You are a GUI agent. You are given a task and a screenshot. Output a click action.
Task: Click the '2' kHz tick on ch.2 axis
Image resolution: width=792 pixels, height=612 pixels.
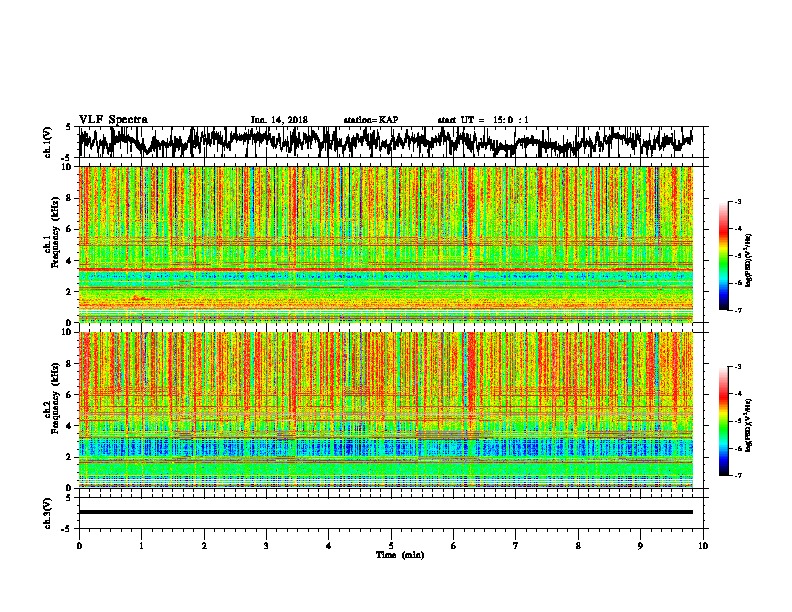[x=69, y=457]
